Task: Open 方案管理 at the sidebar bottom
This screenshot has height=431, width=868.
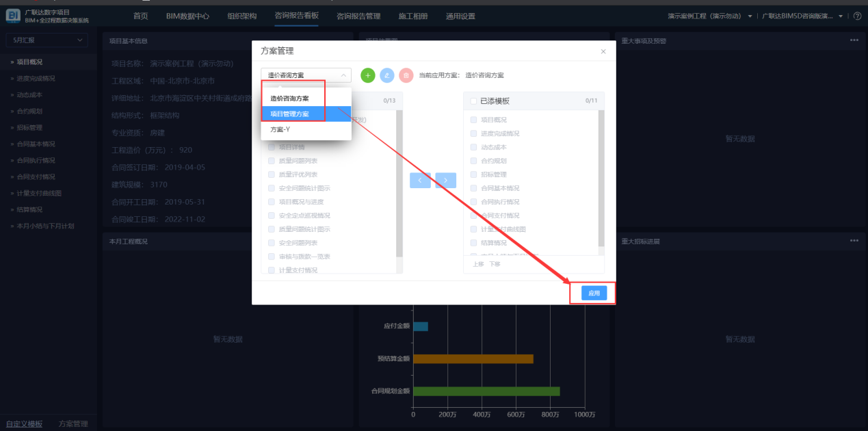Action: click(73, 423)
